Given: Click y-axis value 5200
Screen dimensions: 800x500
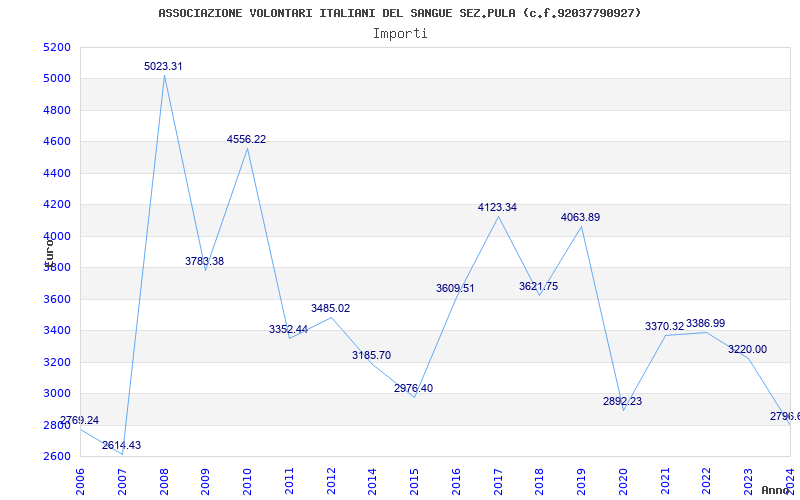Looking at the screenshot, I should point(57,47).
